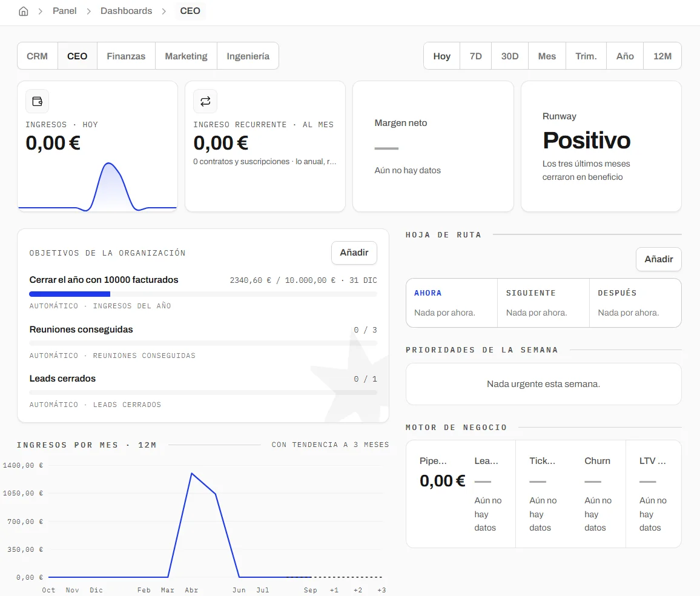Screen dimensions: 700x596
Task: Click the LTV ... metric in Motor de Negocio
Action: pyautogui.click(x=653, y=494)
